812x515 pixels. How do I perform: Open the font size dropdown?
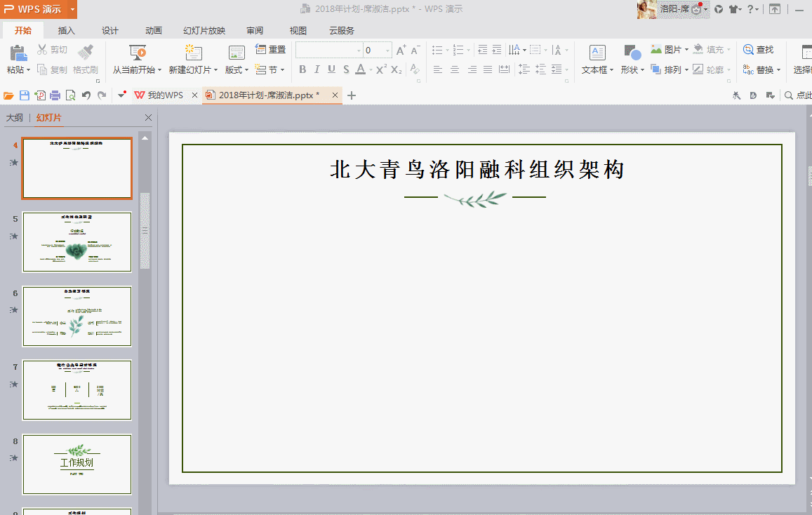pyautogui.click(x=388, y=51)
